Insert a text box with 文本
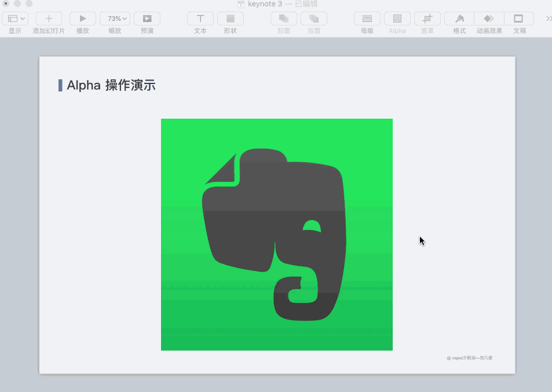 200,19
